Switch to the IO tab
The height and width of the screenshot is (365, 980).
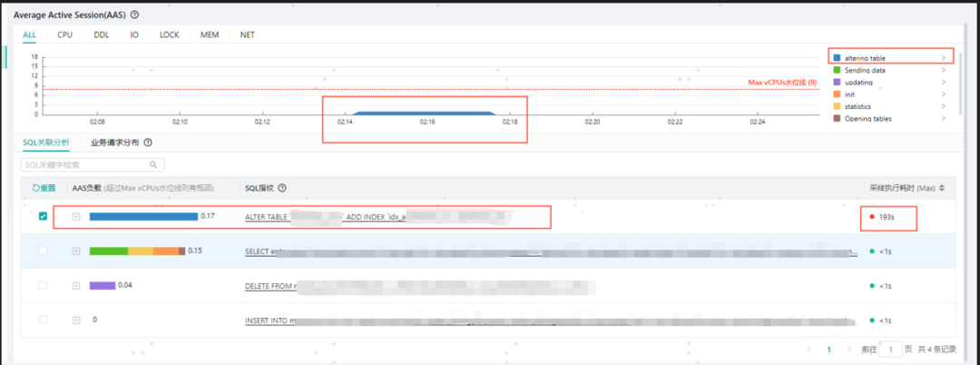[x=134, y=35]
